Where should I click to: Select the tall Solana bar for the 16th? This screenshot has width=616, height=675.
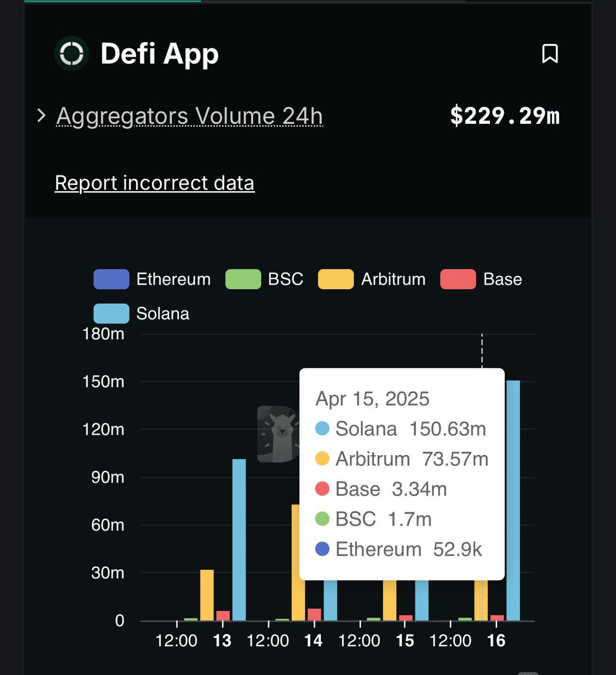(x=513, y=501)
